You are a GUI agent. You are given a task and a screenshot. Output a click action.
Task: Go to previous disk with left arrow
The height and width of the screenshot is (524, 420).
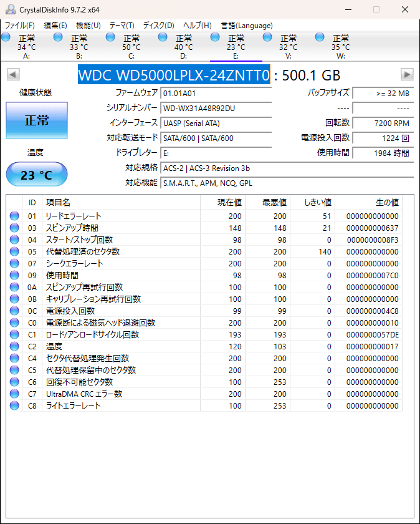tap(12, 75)
